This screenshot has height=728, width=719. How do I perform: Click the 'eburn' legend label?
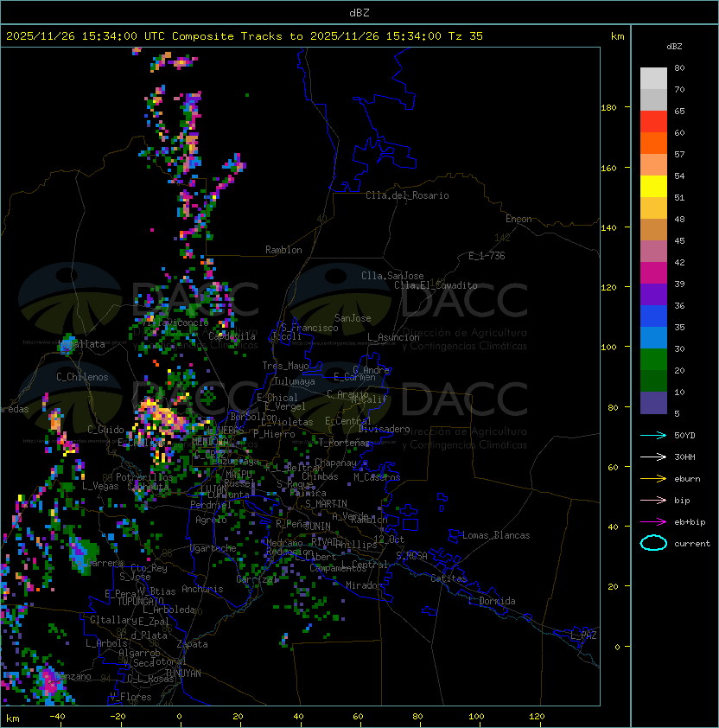[687, 479]
